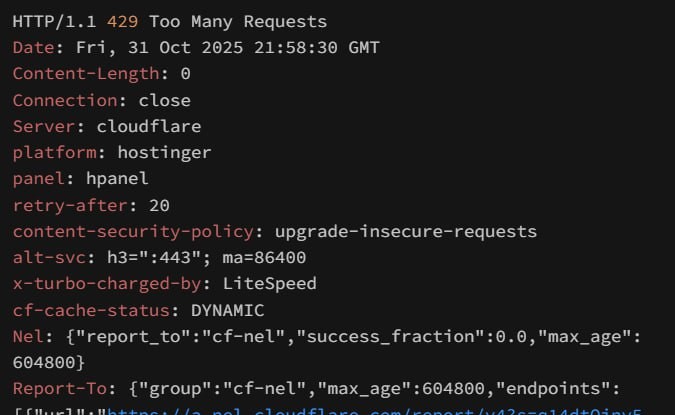Click the Nel header name

click(x=28, y=336)
